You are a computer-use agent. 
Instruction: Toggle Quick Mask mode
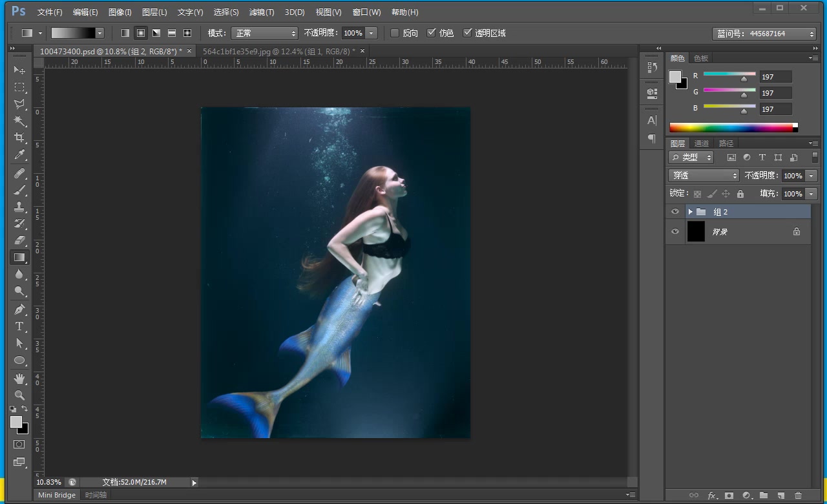[19, 445]
